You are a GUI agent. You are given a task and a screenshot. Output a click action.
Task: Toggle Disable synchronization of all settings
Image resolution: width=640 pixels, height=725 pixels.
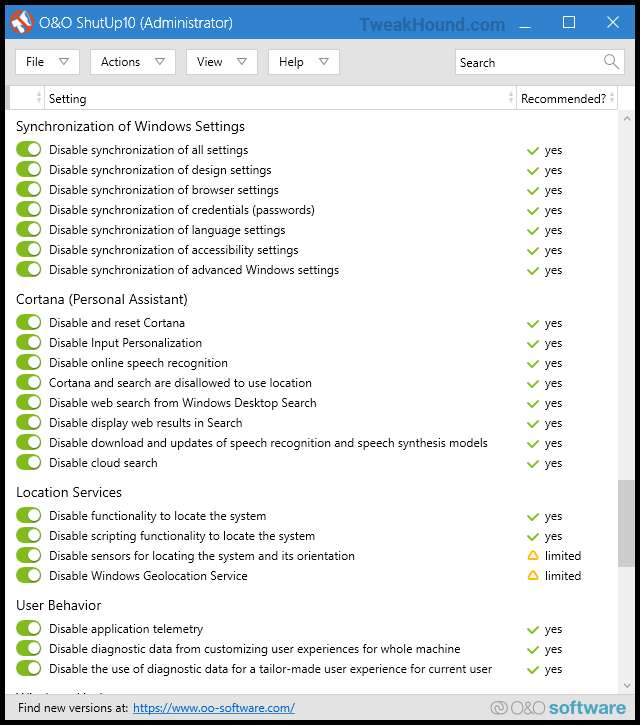click(29, 149)
